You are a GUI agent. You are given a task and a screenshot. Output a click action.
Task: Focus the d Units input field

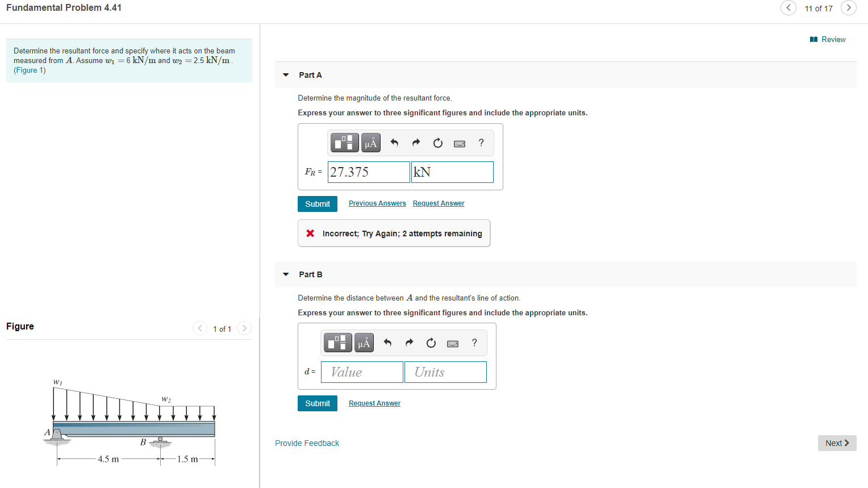coord(445,372)
